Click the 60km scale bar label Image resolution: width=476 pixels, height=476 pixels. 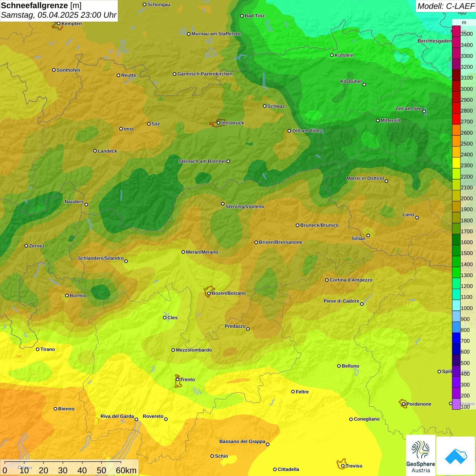click(126, 470)
